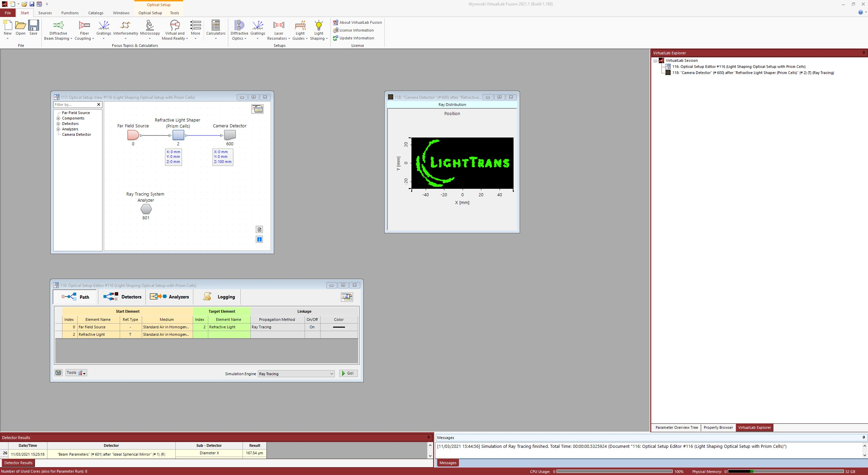The image size is (868, 475).
Task: Select the Camera Detector element in diagram
Action: (x=230, y=135)
